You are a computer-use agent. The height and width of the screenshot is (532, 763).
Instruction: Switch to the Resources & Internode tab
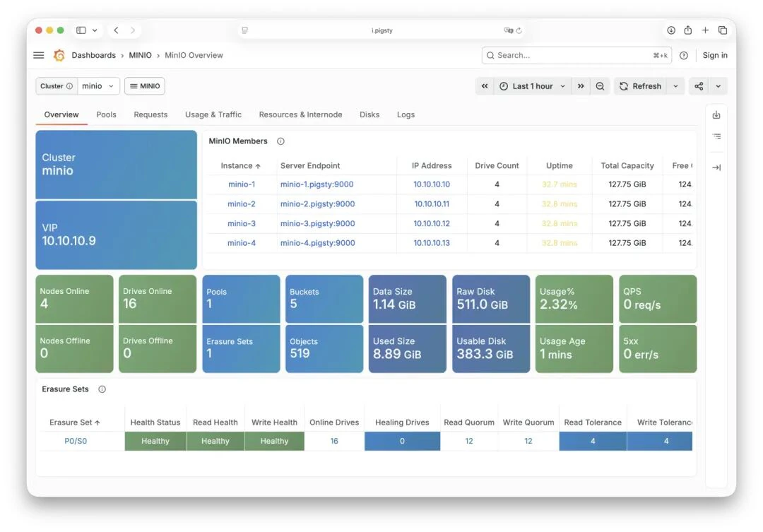pos(300,115)
